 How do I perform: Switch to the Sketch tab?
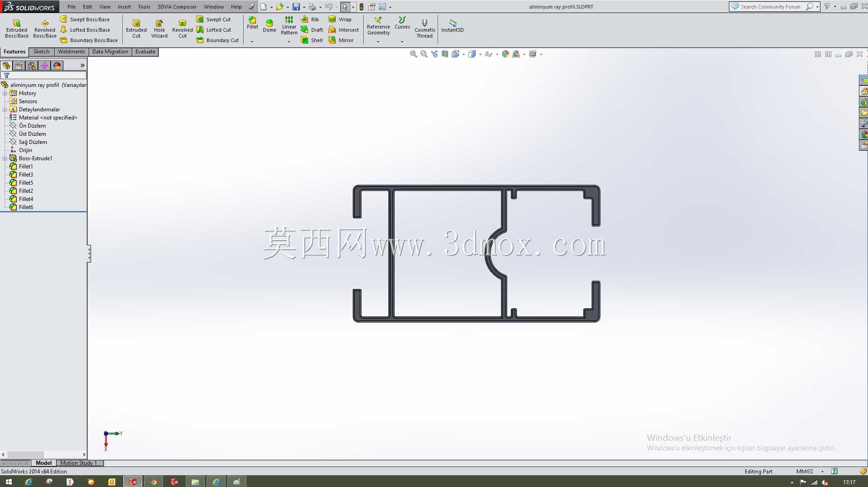tap(41, 52)
